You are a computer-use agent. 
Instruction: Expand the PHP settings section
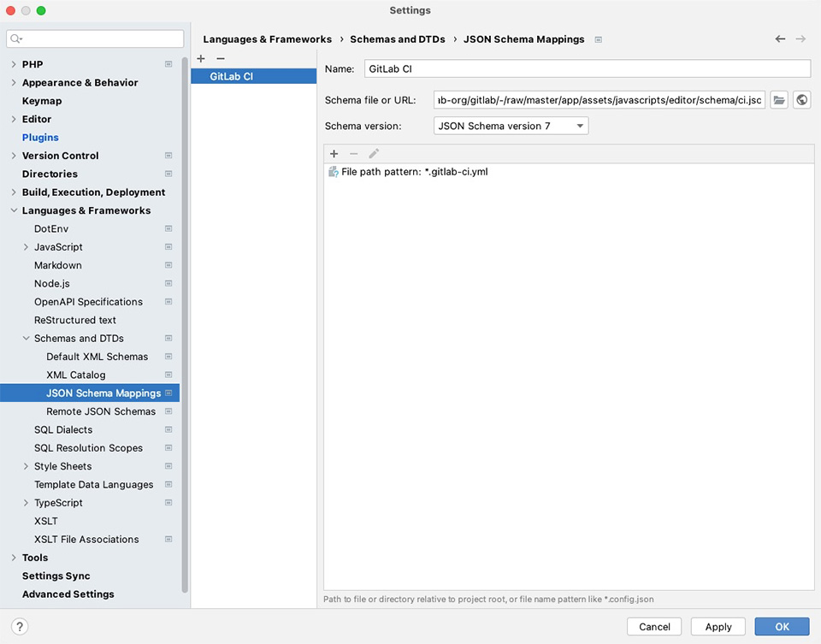[x=14, y=64]
